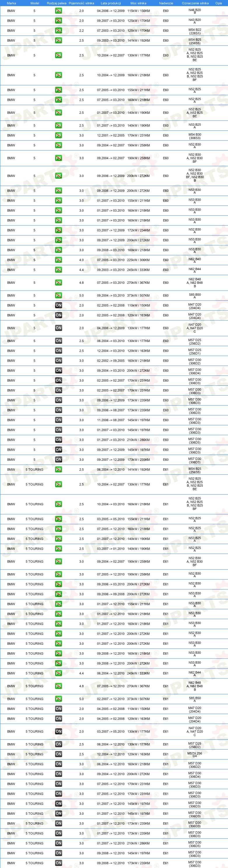The image size is (228, 868).
Task: Click the engine code M47 D20 (204D4) for E60 110kW
Action: click(x=194, y=306)
